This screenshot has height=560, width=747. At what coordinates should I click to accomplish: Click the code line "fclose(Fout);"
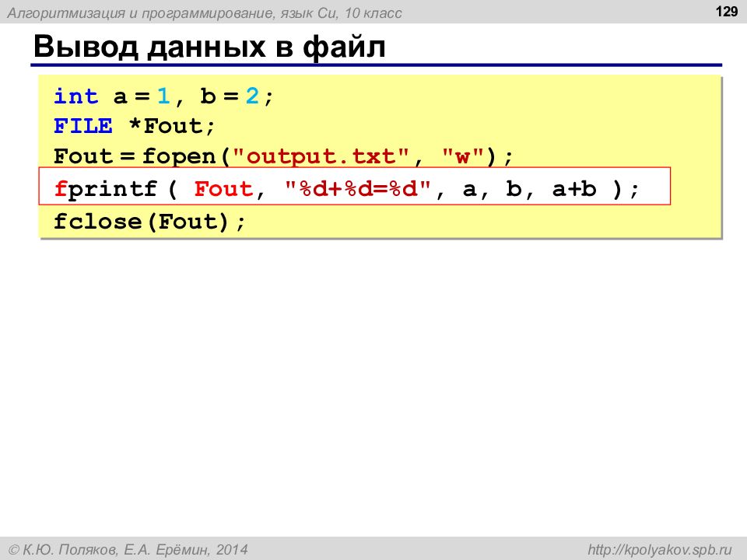149,222
